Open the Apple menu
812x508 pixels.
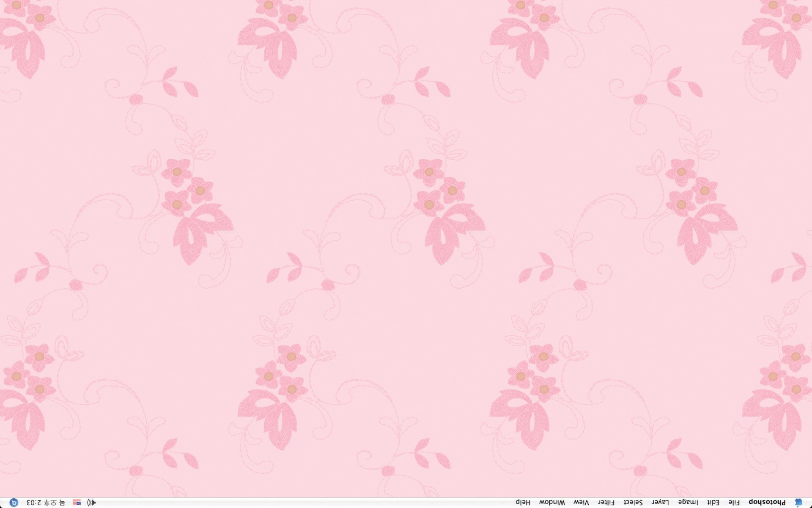click(798, 502)
